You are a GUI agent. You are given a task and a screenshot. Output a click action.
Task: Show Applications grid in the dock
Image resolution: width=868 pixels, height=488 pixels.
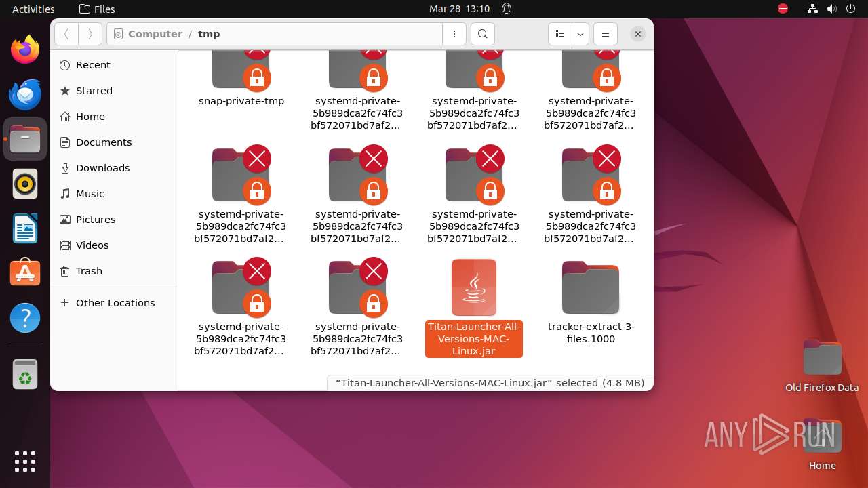(x=25, y=462)
